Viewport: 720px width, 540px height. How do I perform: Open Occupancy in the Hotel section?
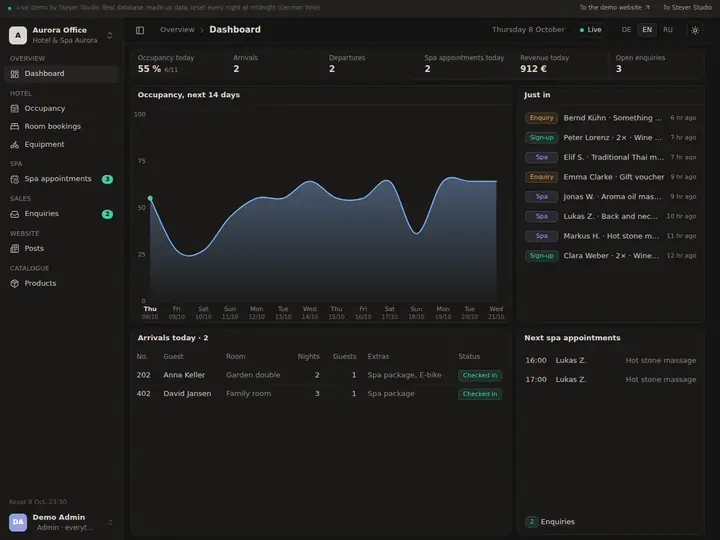(62, 109)
